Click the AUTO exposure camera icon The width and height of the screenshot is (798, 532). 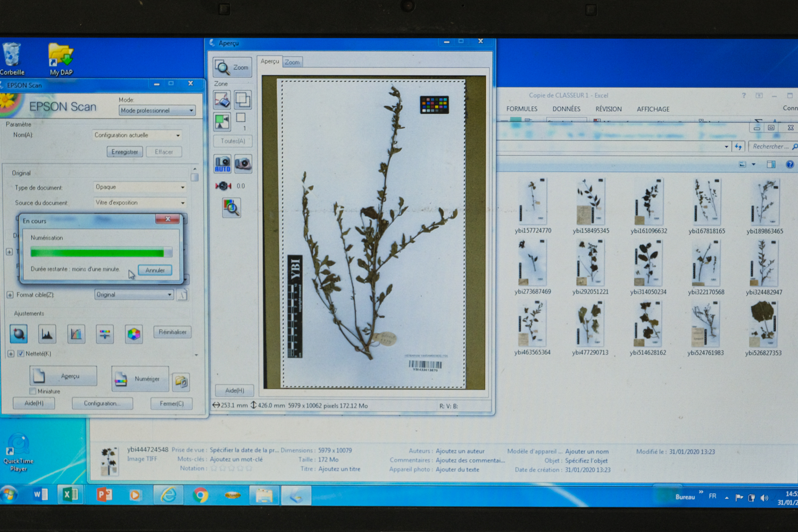coord(222,164)
